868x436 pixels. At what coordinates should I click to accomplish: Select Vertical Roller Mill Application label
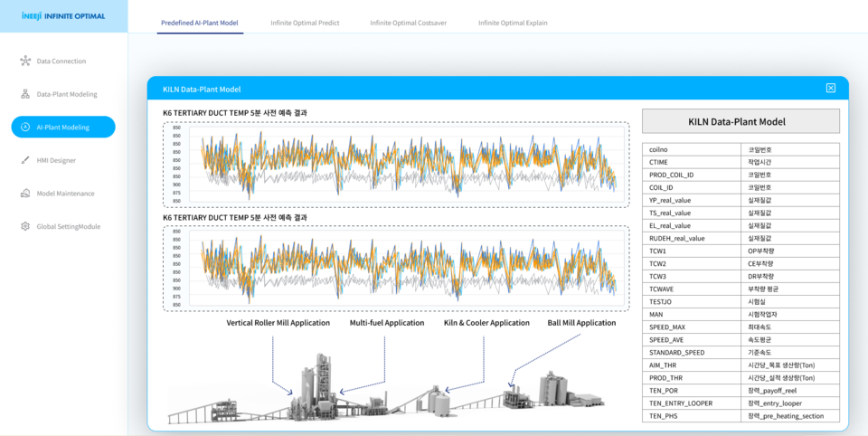[278, 323]
